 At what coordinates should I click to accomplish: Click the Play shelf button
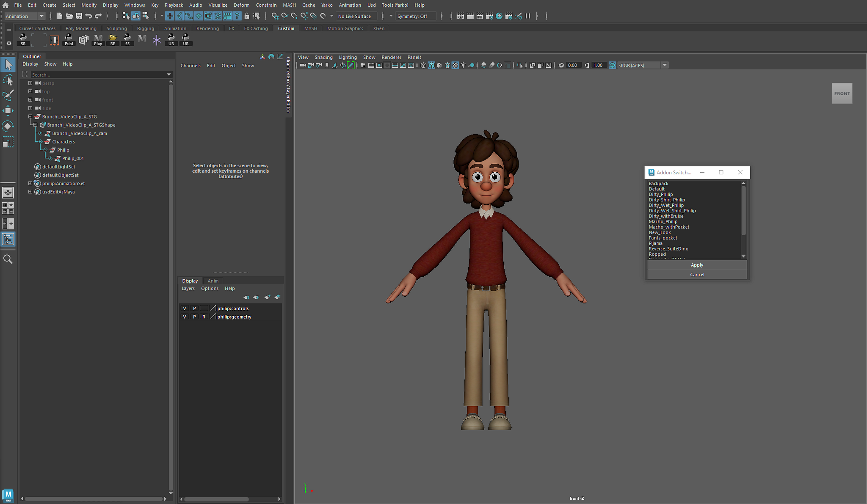tap(98, 40)
